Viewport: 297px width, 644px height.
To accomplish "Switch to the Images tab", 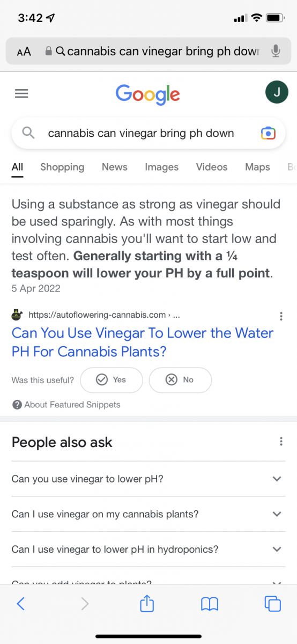I will tap(161, 167).
